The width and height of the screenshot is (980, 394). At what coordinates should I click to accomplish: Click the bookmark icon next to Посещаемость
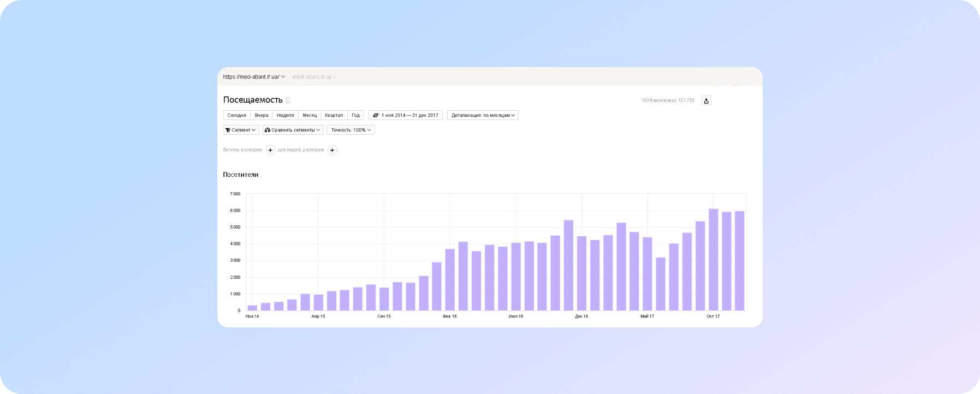288,100
